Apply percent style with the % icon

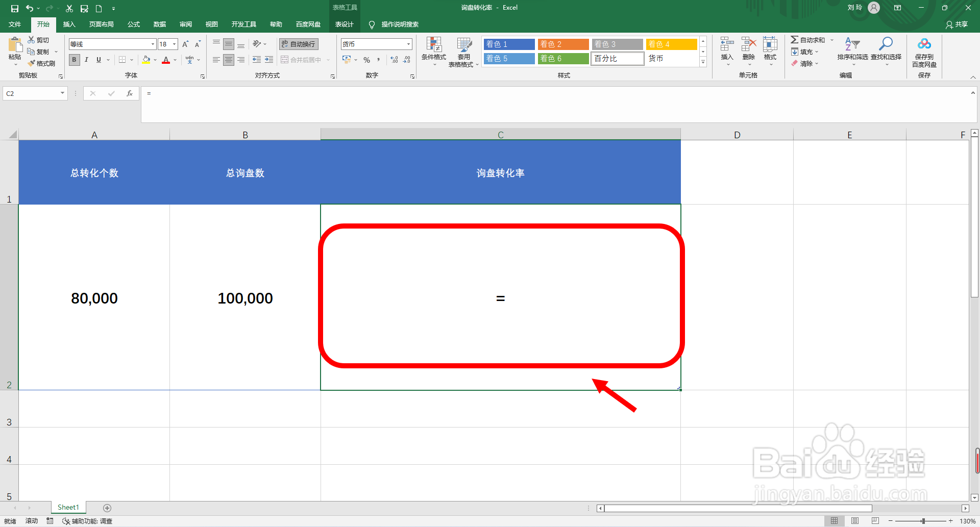[366, 60]
